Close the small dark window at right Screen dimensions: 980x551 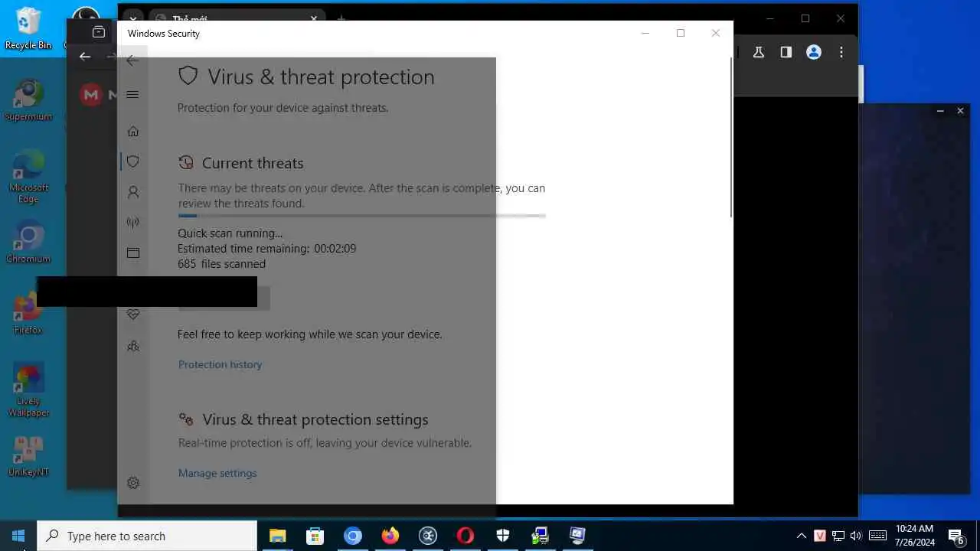[x=960, y=111]
